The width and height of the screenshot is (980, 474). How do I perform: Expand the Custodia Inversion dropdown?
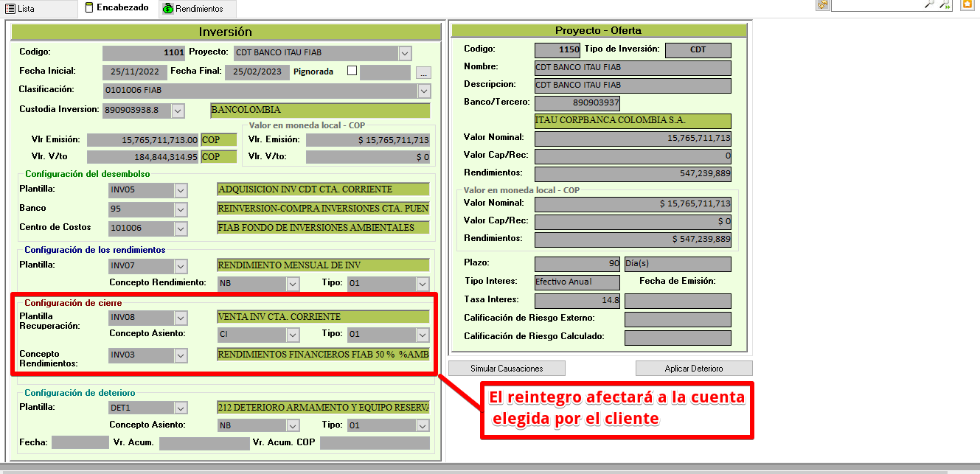tap(178, 111)
